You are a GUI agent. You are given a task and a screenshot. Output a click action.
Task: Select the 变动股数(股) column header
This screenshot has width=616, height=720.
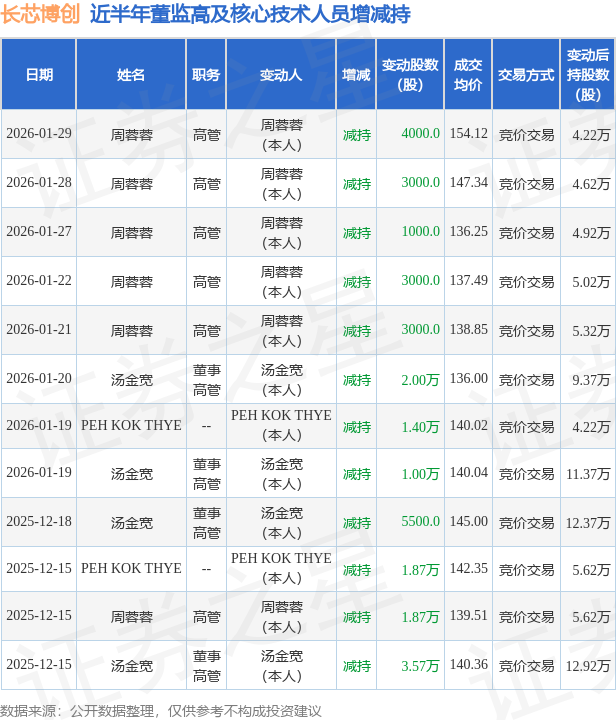point(410,74)
